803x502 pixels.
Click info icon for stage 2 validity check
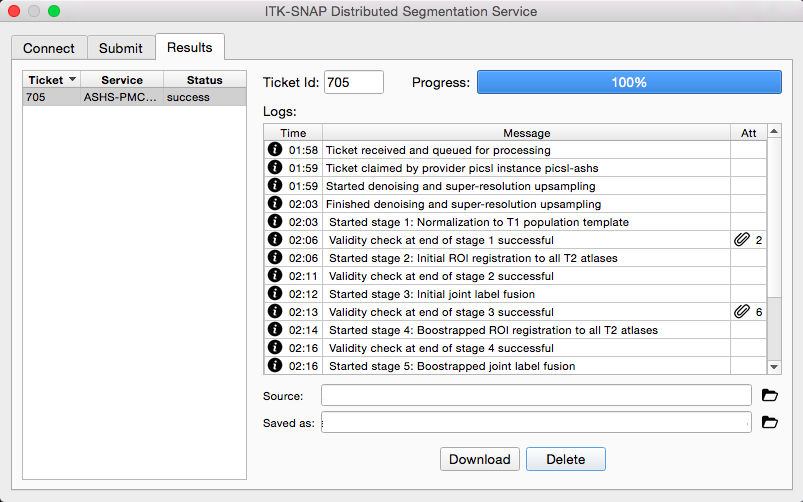click(275, 275)
